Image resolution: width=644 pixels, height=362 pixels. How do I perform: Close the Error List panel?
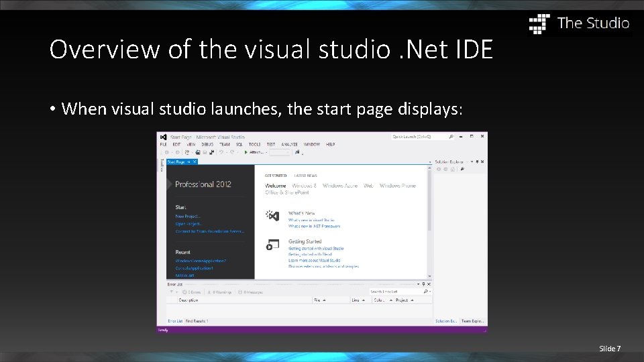click(429, 284)
